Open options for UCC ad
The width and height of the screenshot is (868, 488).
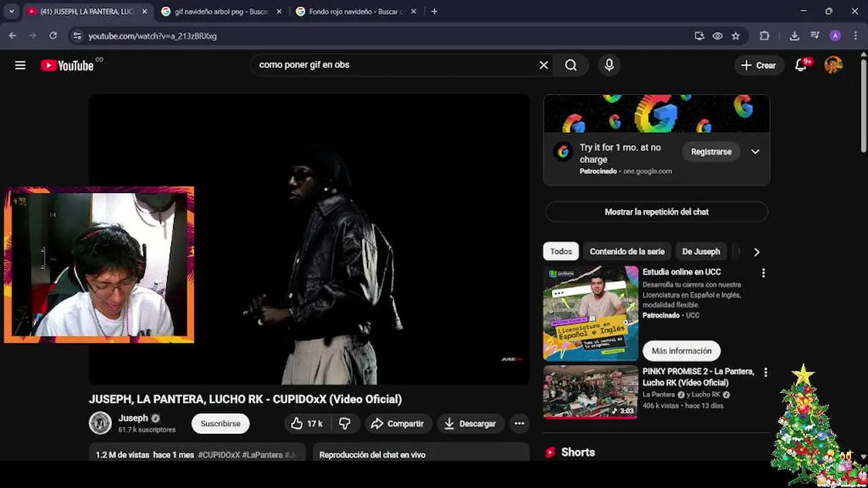coord(763,273)
